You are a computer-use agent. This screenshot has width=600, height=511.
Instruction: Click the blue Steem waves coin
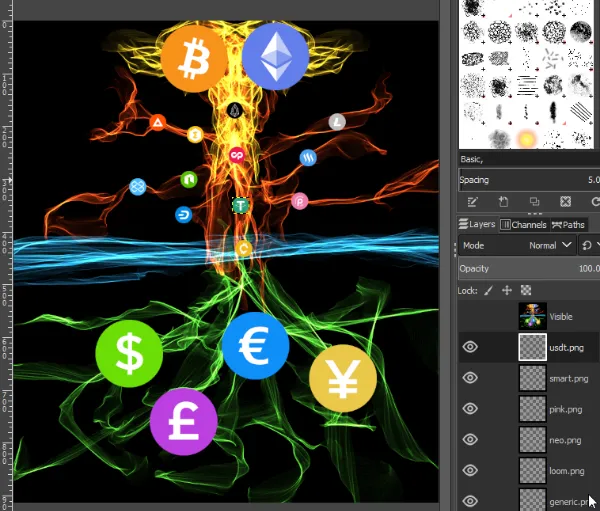(x=308, y=157)
